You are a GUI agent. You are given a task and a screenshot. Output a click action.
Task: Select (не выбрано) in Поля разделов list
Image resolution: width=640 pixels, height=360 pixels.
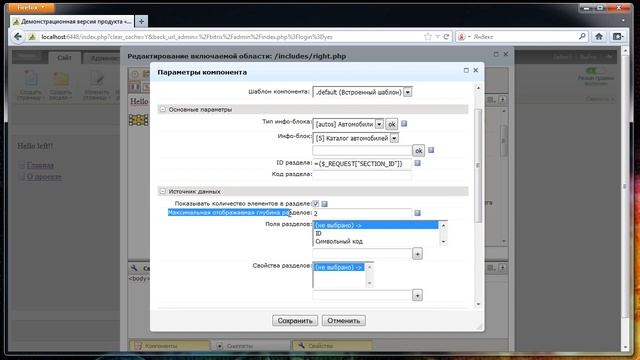376,225
